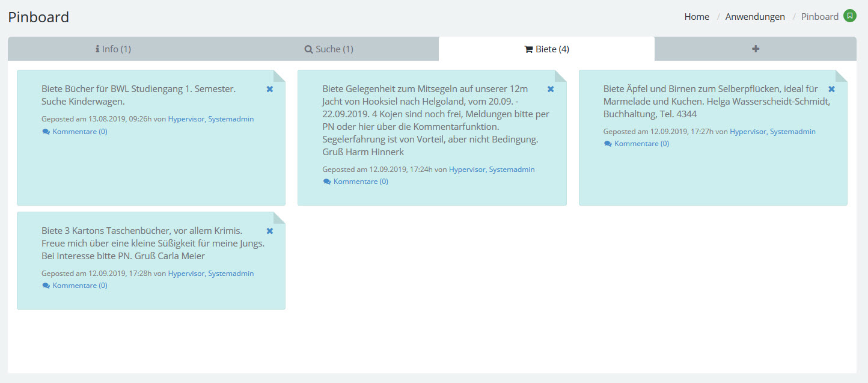The height and width of the screenshot is (383, 868).
Task: Select the Biete (4) tab
Action: coord(546,49)
